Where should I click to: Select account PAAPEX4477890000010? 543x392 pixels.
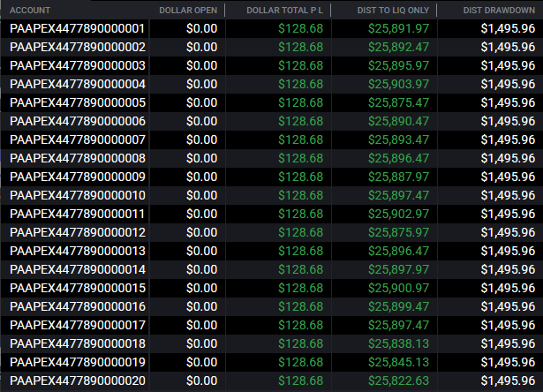click(77, 195)
